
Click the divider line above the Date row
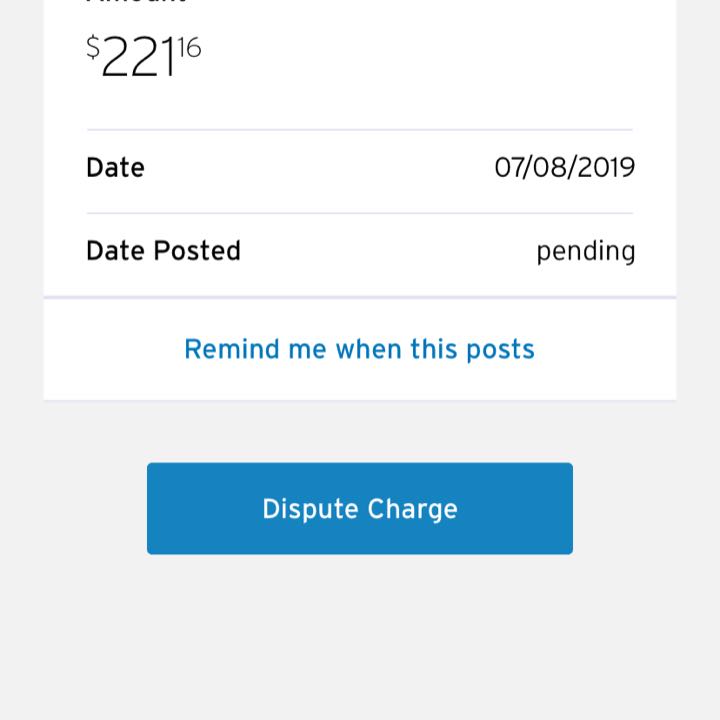coord(360,130)
